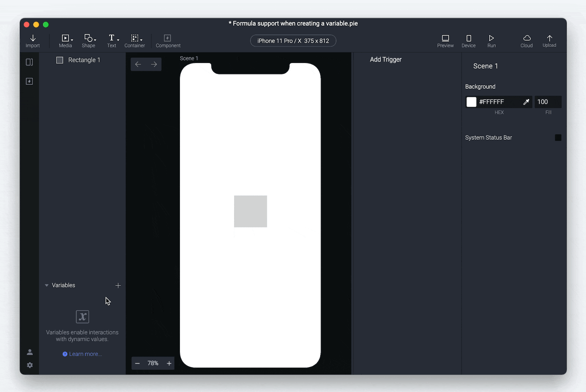Click the background color swatch
Image resolution: width=586 pixels, height=392 pixels.
point(471,102)
